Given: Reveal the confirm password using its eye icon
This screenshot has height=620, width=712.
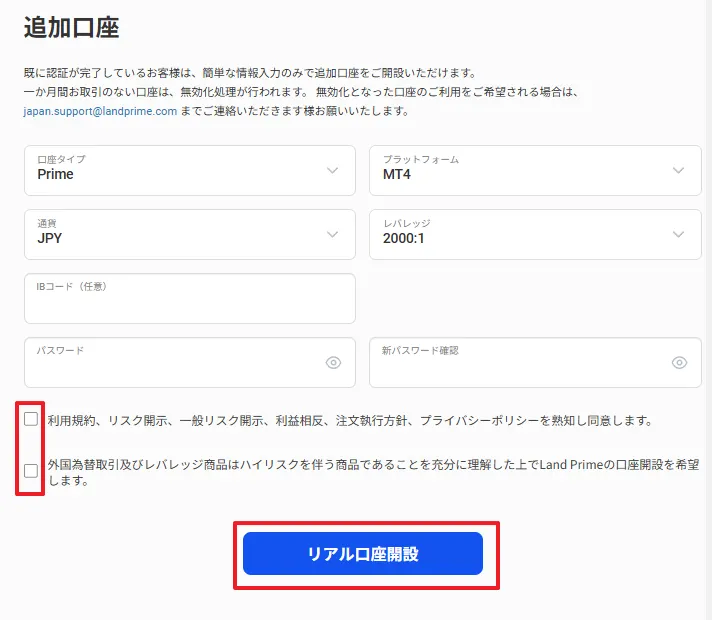Looking at the screenshot, I should click(679, 362).
